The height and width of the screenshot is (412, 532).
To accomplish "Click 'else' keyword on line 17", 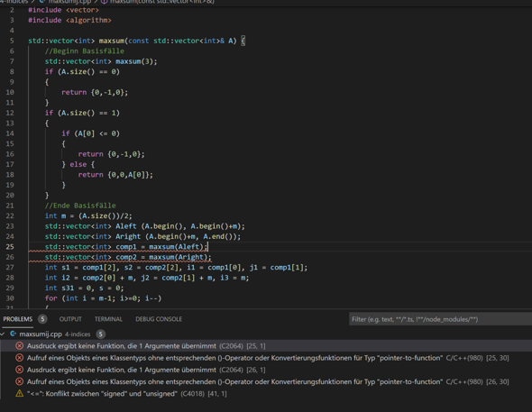I will click(x=78, y=164).
